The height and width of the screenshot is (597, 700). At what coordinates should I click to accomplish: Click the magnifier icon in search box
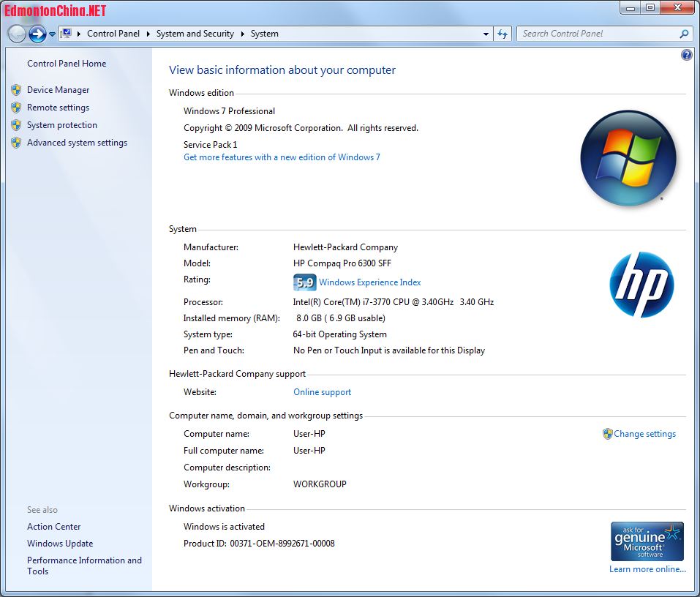point(684,34)
